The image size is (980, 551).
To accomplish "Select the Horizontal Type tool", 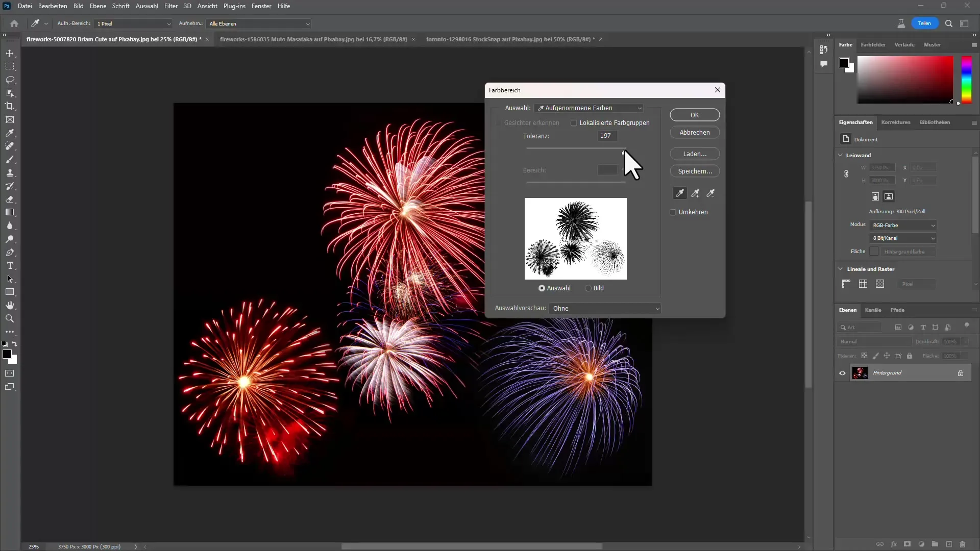I will point(10,265).
